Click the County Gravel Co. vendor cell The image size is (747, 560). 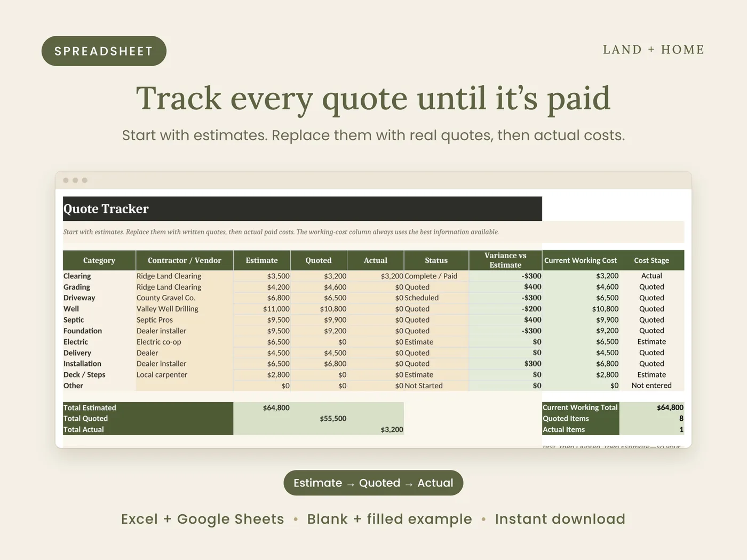tap(185, 298)
